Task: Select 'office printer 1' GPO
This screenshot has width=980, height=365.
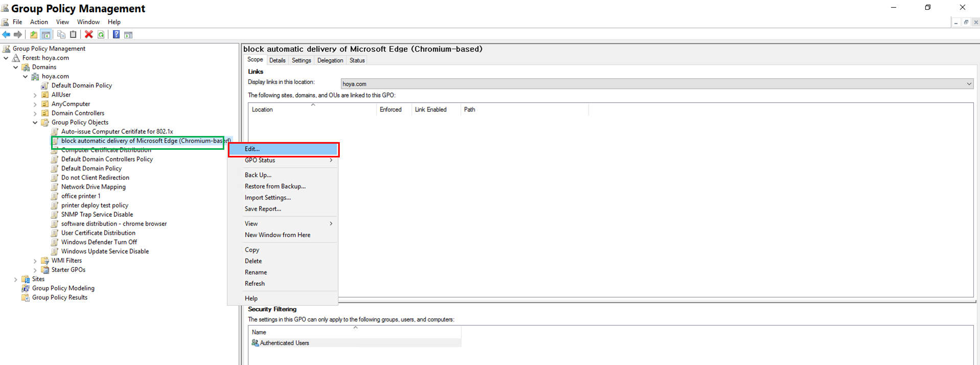Action: (x=81, y=196)
